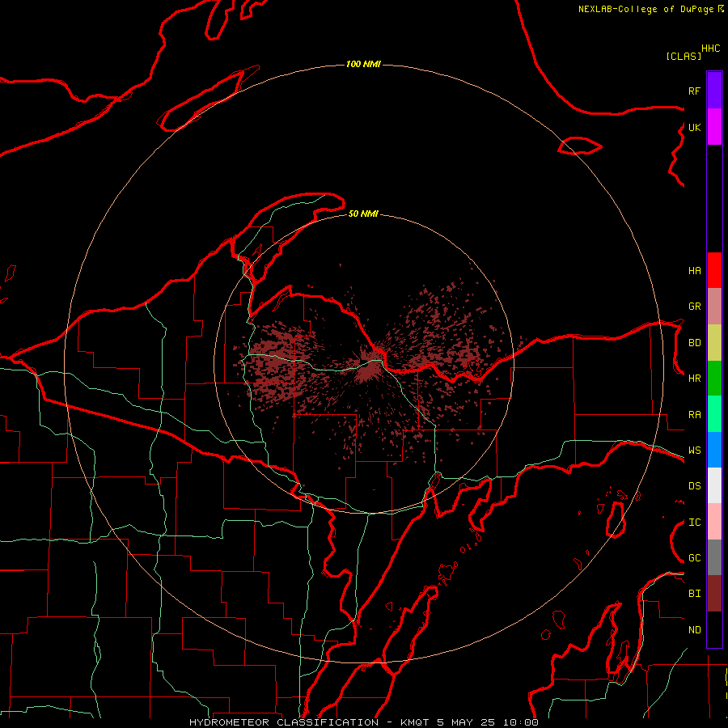This screenshot has height=728, width=728.
Task: Click the KMQT radar site identifier
Action: click(415, 722)
